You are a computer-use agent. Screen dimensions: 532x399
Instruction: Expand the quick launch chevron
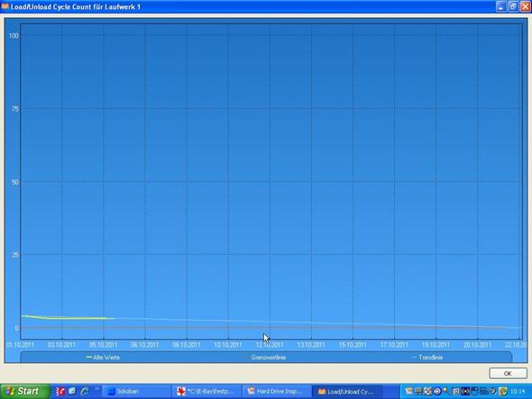97,389
